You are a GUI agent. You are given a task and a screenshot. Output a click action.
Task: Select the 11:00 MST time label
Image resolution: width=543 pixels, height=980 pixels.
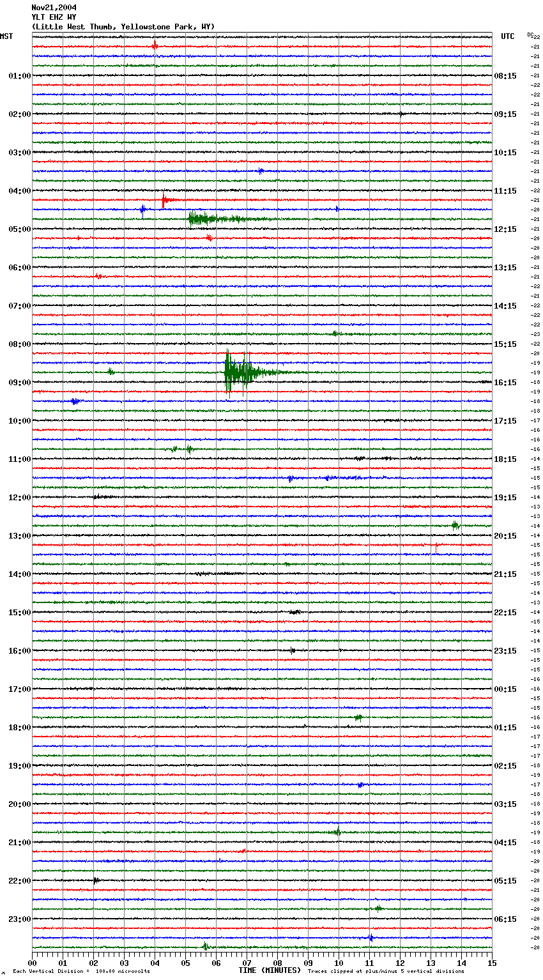tap(20, 459)
